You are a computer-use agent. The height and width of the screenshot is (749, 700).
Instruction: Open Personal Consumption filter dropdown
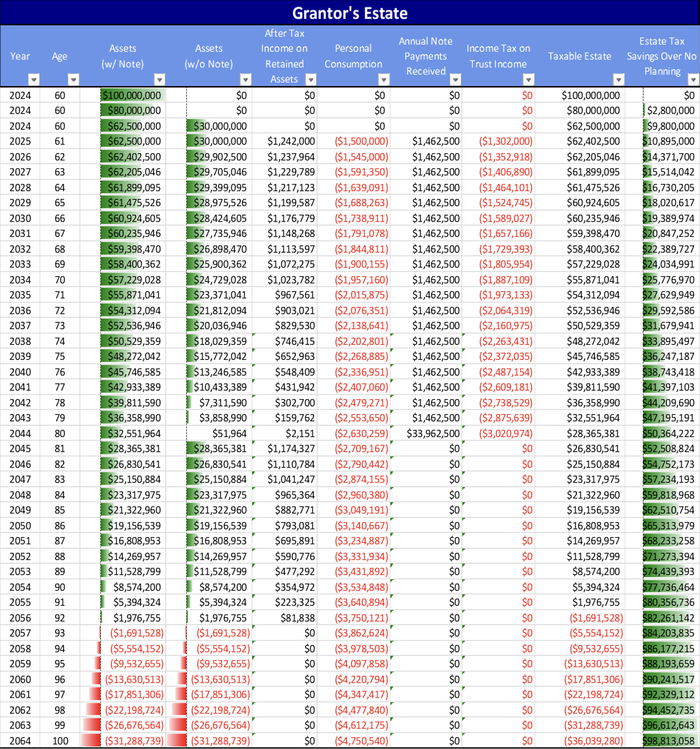[x=384, y=80]
